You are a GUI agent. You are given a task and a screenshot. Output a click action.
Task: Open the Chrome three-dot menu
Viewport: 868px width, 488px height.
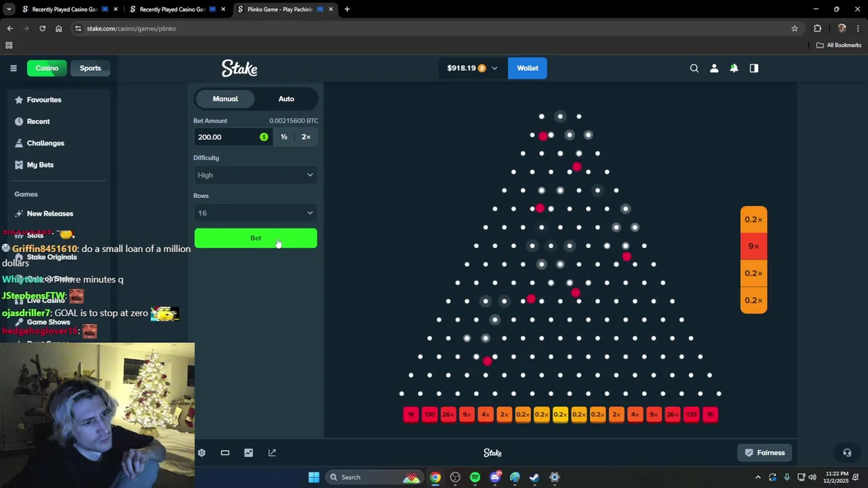click(x=859, y=28)
